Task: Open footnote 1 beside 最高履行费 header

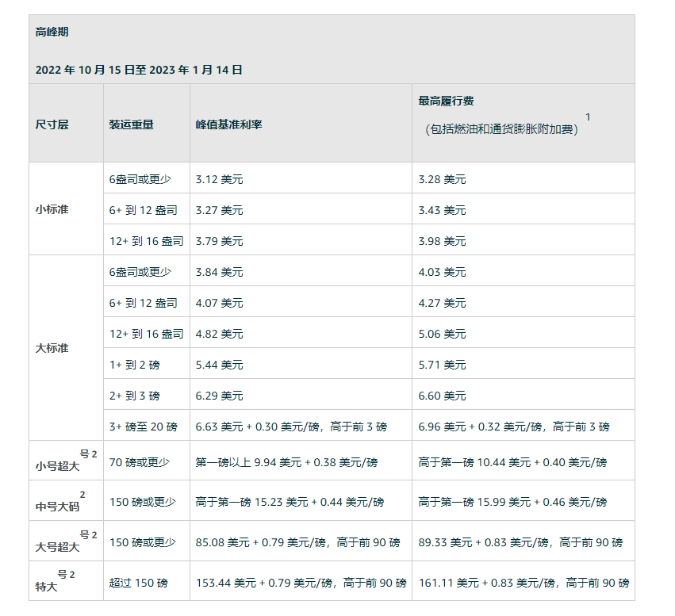Action: [588, 117]
